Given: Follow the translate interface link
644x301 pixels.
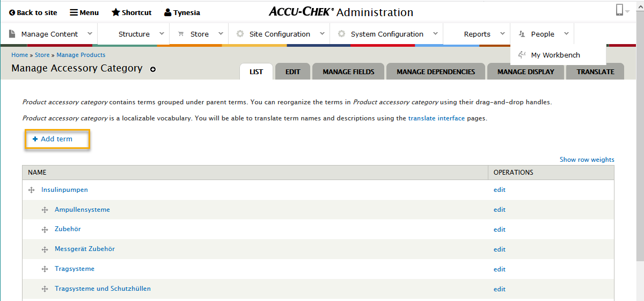Looking at the screenshot, I should pyautogui.click(x=436, y=118).
